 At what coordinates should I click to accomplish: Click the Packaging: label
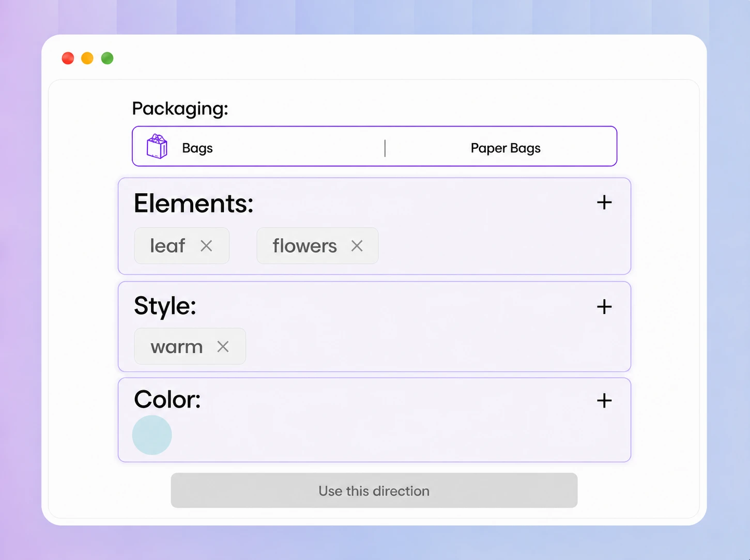[180, 109]
